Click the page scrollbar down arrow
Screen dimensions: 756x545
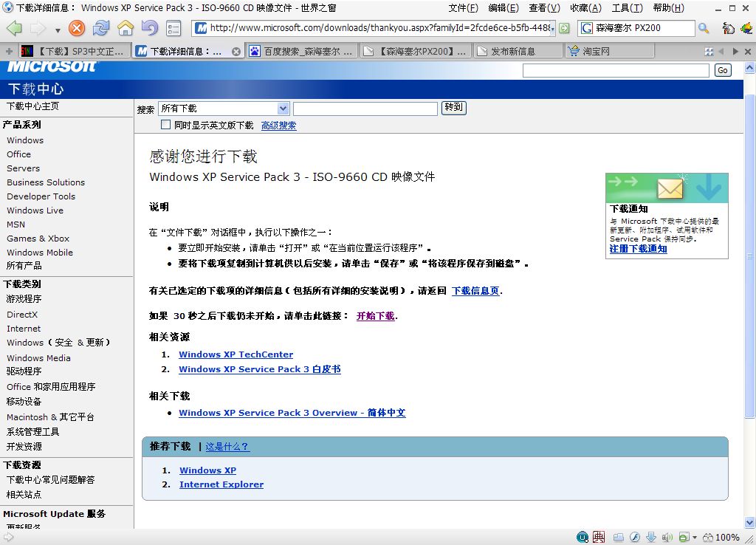coord(749,522)
